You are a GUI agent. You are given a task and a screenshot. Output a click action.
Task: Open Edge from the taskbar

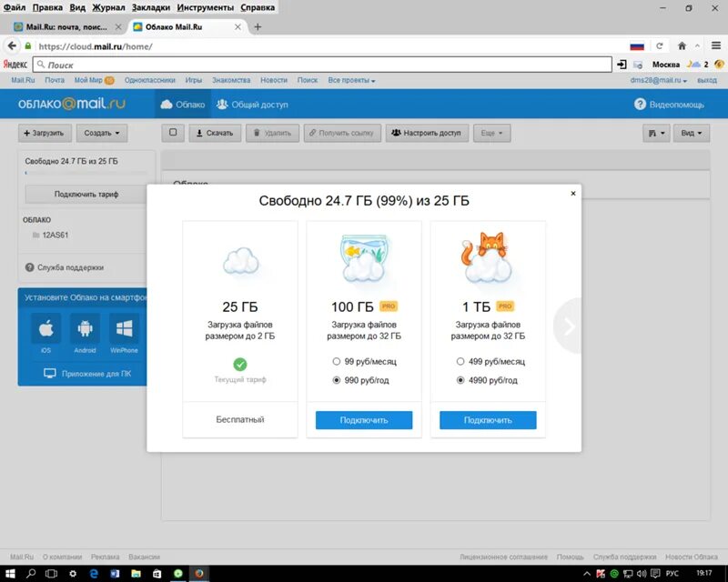pos(94,574)
